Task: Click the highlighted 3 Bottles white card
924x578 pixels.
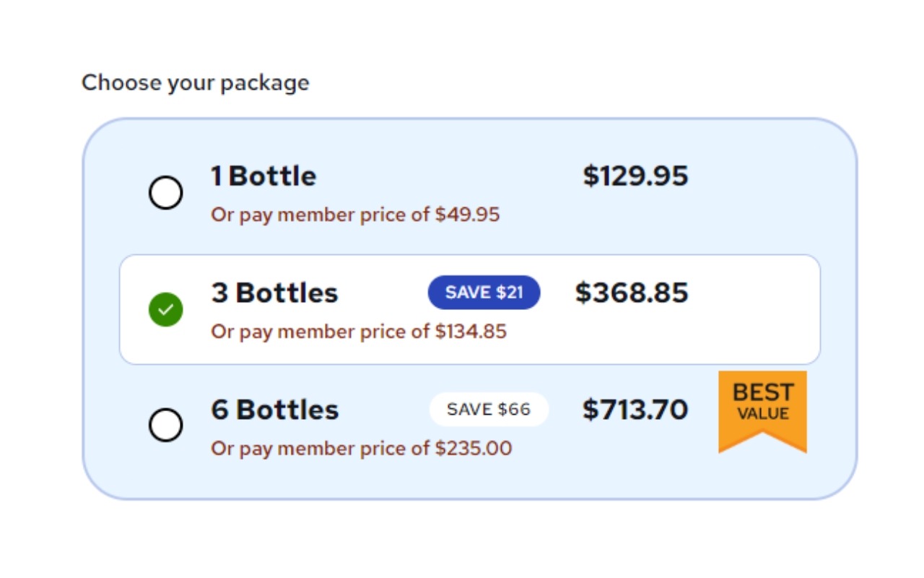Action: pos(470,309)
